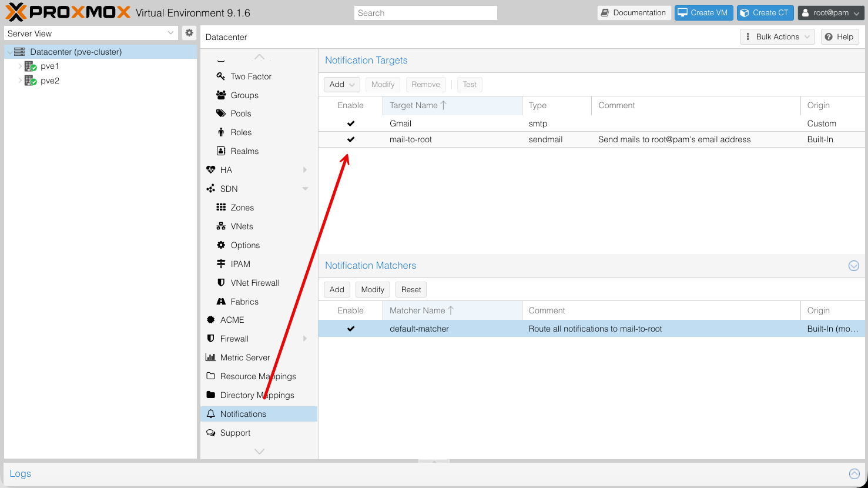This screenshot has width=868, height=488.
Task: Click the Search input field
Action: pyautogui.click(x=425, y=13)
